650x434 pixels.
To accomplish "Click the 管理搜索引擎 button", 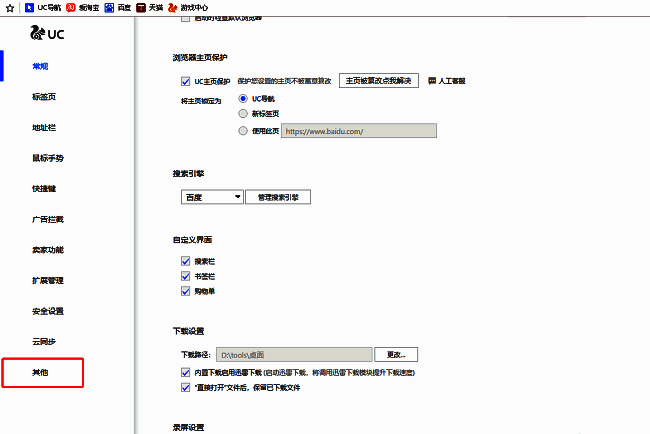I will [278, 197].
